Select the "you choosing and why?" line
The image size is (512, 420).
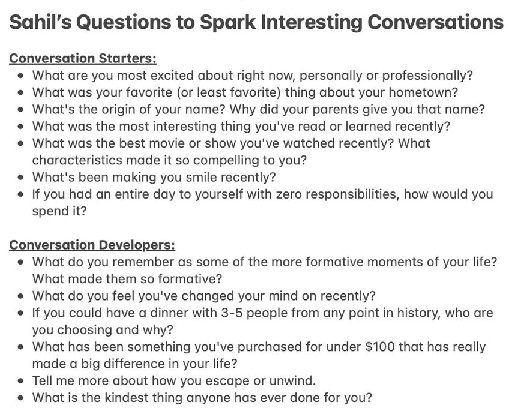tap(102, 329)
